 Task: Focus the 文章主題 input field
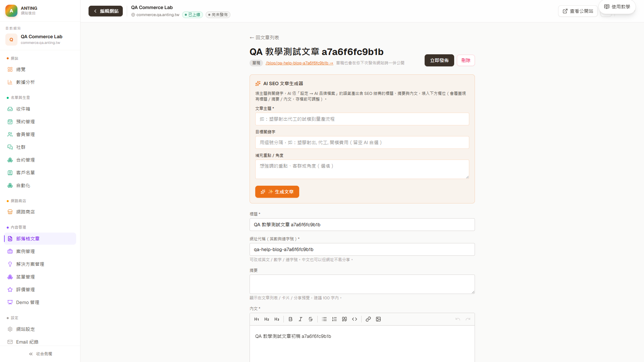tap(362, 119)
